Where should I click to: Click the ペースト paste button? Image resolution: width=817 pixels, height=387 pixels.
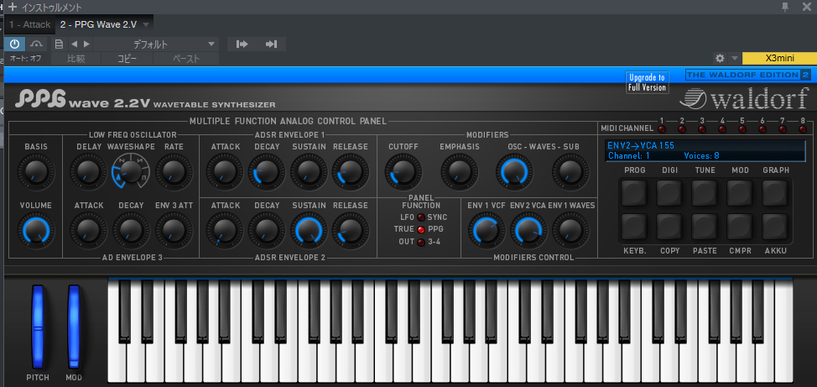185,58
